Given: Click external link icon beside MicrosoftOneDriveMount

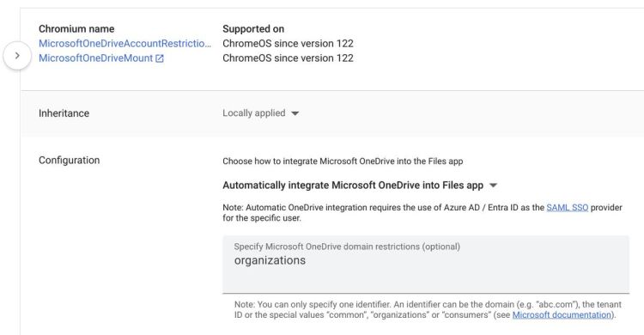Looking at the screenshot, I should click(x=160, y=58).
